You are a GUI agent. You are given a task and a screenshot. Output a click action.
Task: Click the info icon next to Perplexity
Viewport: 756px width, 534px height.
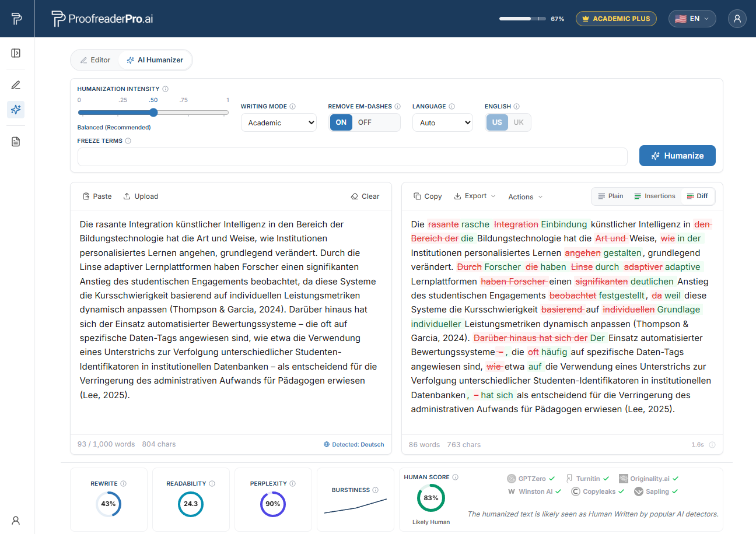(292, 484)
